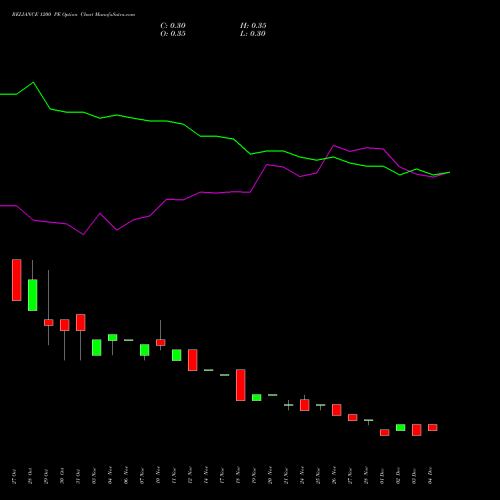Select the 07 Nov date label
This screenshot has height=500, width=500.
pyautogui.click(x=142, y=476)
